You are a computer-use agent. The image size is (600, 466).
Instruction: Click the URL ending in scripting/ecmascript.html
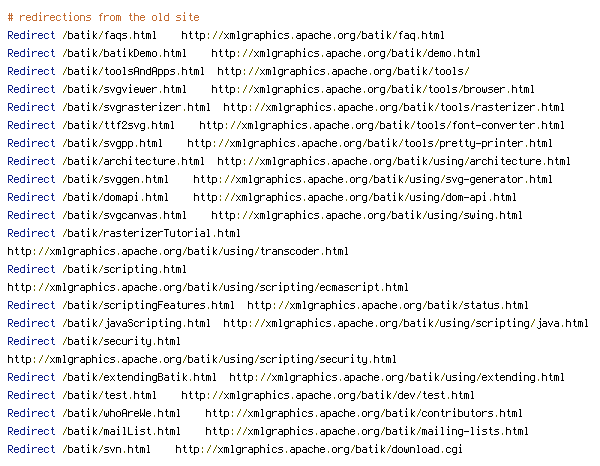click(208, 287)
